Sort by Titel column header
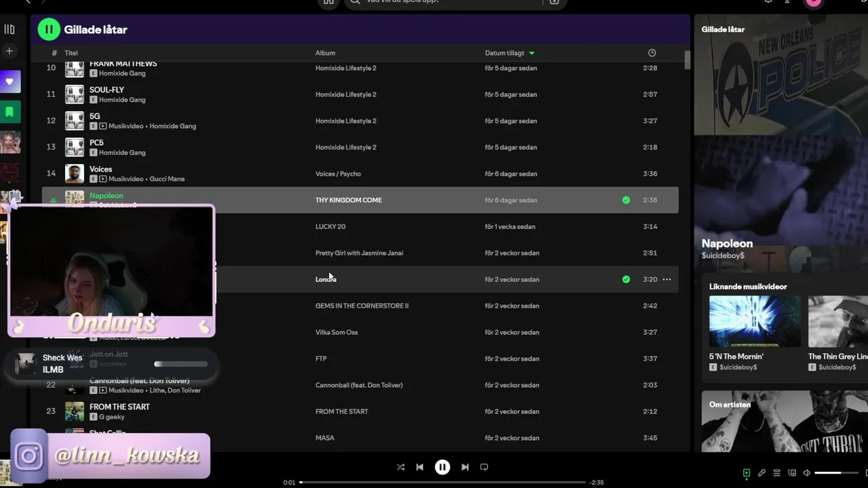This screenshot has width=868, height=488. (x=71, y=53)
